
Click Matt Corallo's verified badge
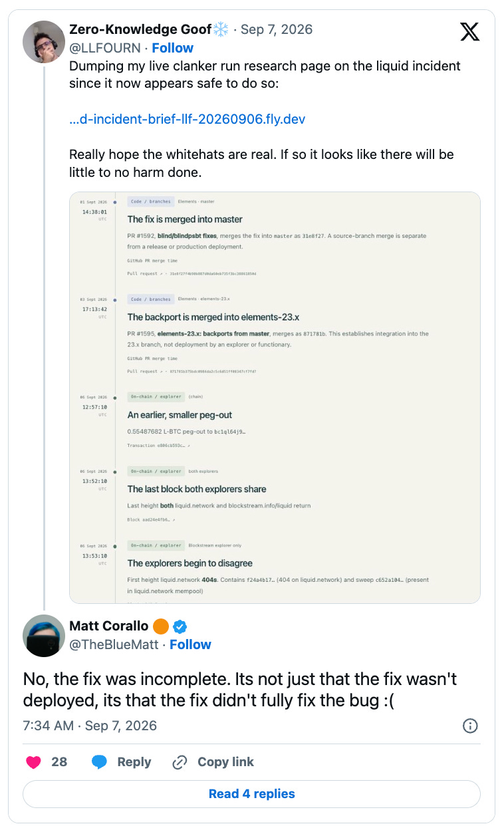(179, 626)
